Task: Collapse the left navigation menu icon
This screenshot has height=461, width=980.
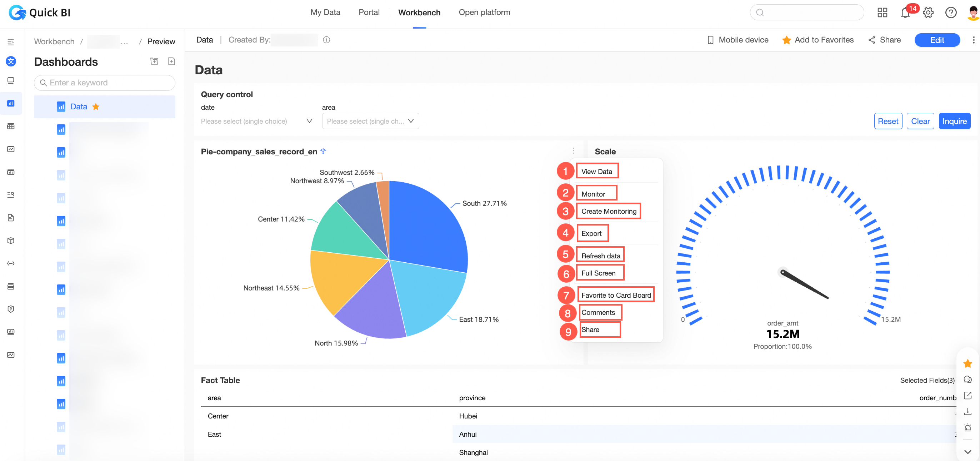Action: tap(11, 42)
